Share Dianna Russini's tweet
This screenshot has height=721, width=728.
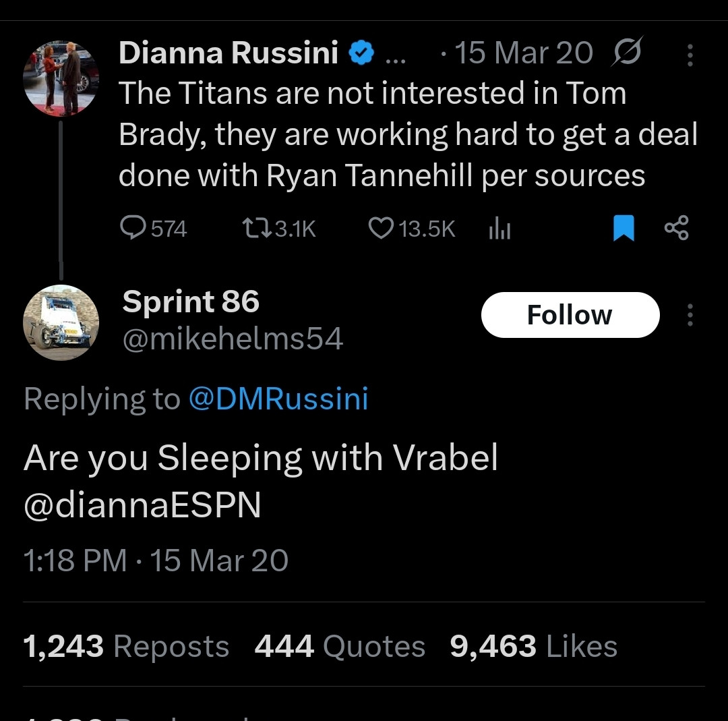(x=676, y=229)
